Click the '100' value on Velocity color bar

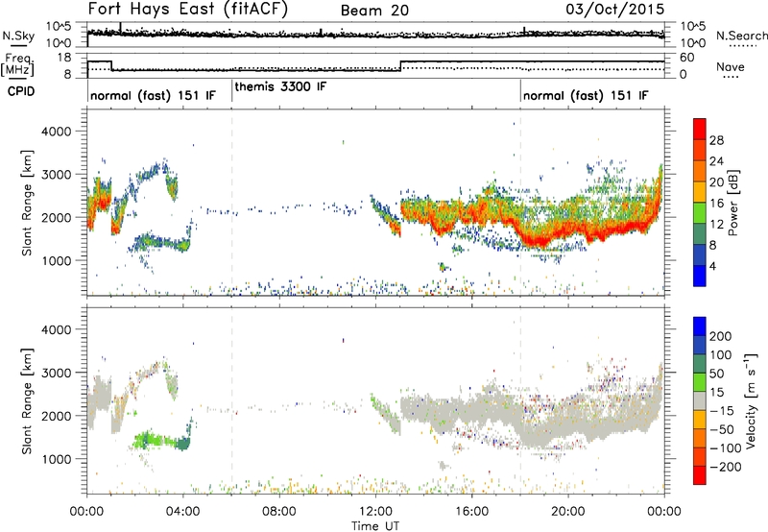721,354
